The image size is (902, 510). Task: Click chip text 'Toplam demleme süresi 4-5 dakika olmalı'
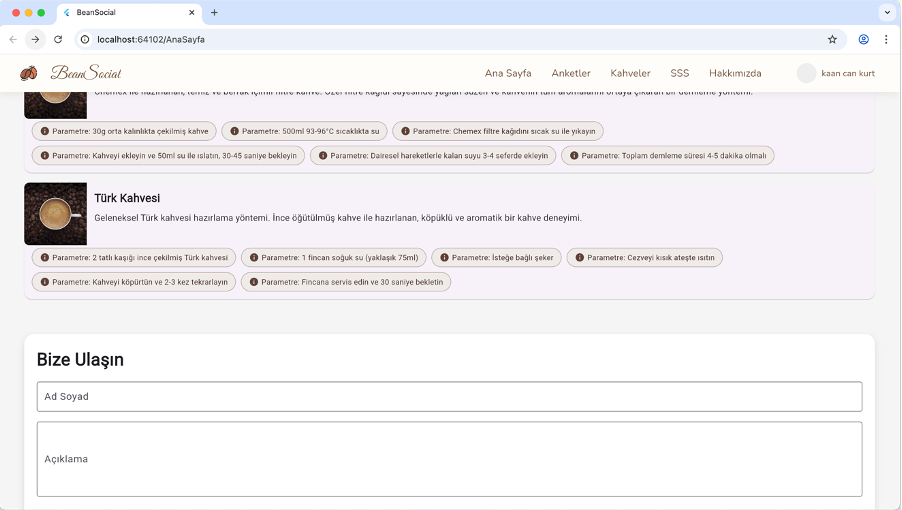pos(694,155)
